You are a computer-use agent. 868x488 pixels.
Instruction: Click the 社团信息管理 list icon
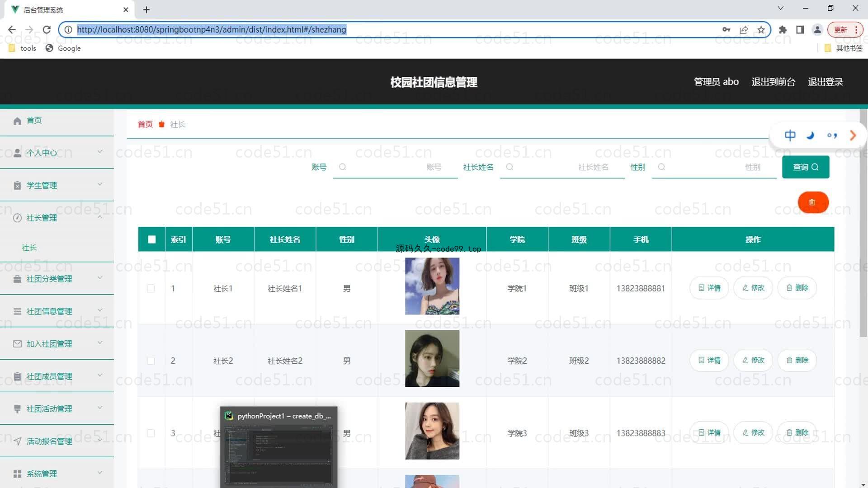(x=17, y=311)
